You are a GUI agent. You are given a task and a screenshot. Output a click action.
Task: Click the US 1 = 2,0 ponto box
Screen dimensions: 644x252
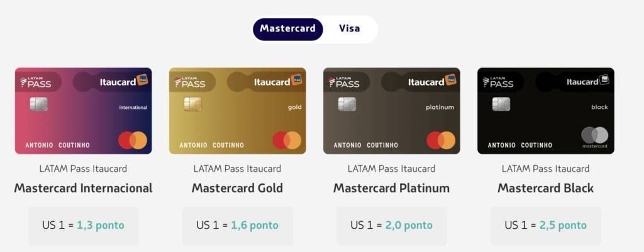391,226
